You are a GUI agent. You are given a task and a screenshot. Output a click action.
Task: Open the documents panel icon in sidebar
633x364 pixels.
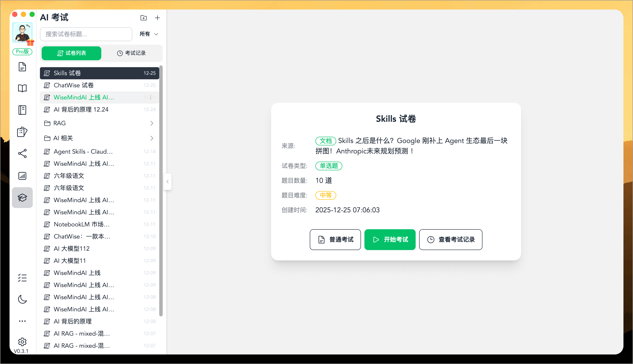coord(22,67)
